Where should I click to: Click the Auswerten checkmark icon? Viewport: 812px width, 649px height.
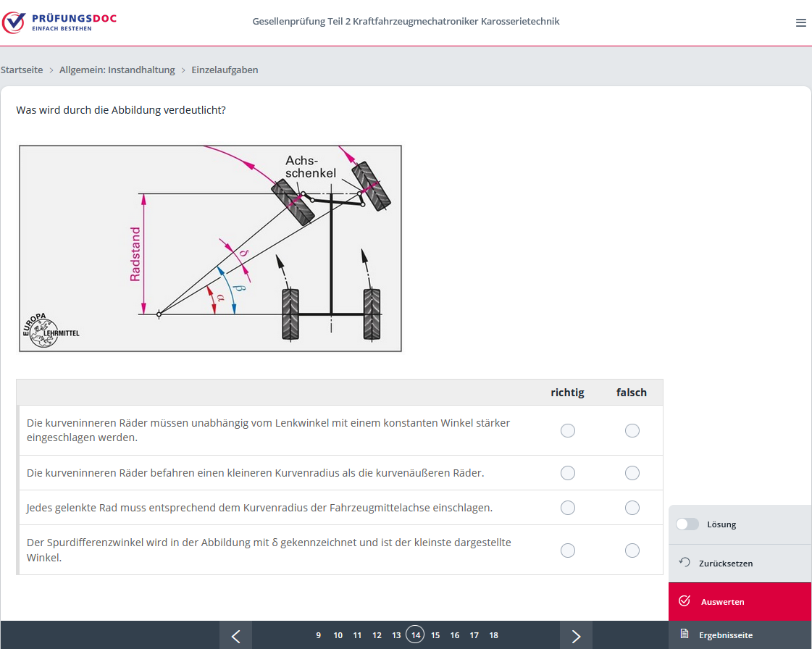tap(684, 601)
